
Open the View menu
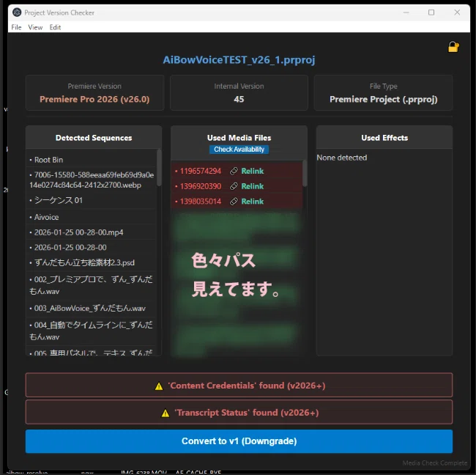[35, 27]
